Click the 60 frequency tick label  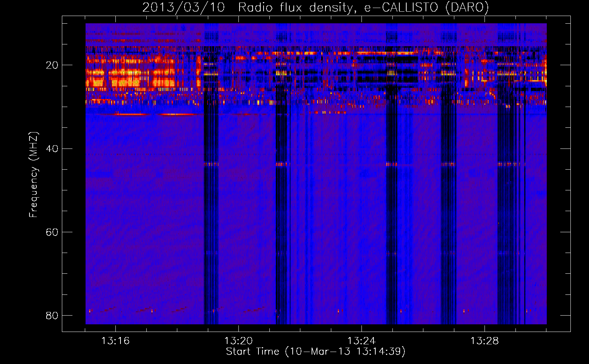coord(52,232)
